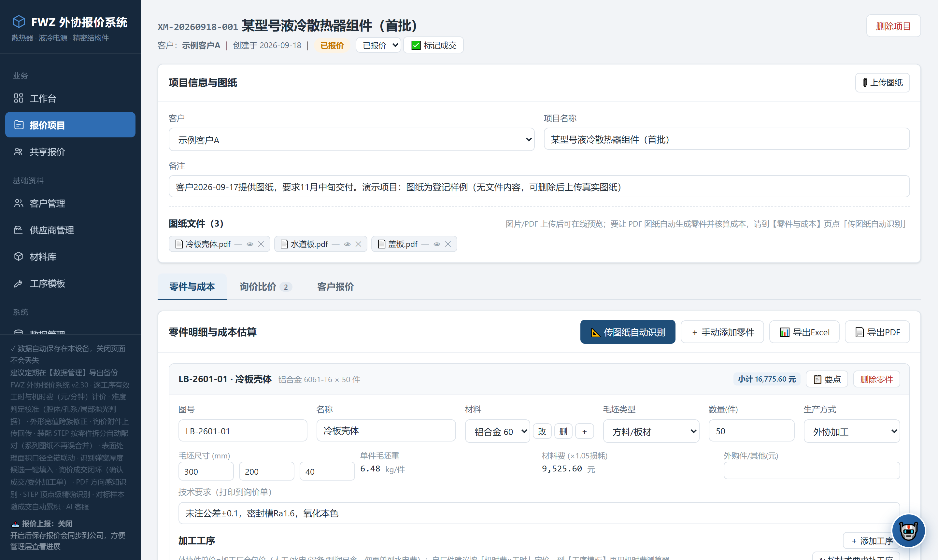938x560 pixels.
Task: Click the 改 material edit button
Action: 542,431
